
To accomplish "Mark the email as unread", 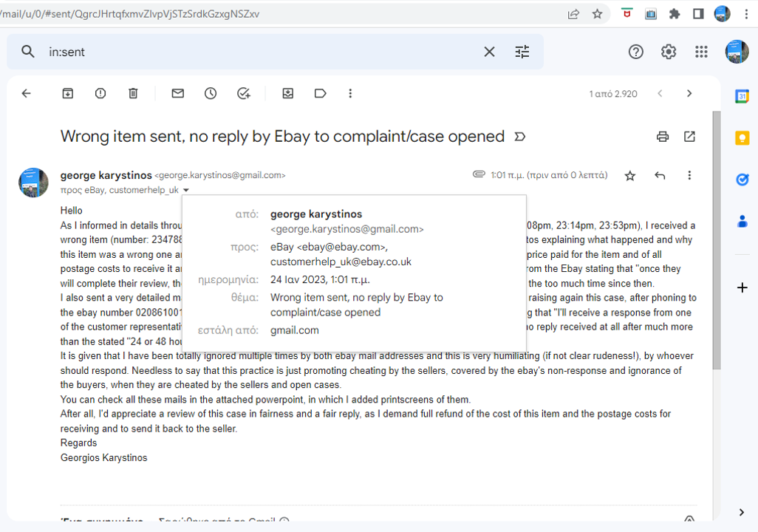I will 177,93.
